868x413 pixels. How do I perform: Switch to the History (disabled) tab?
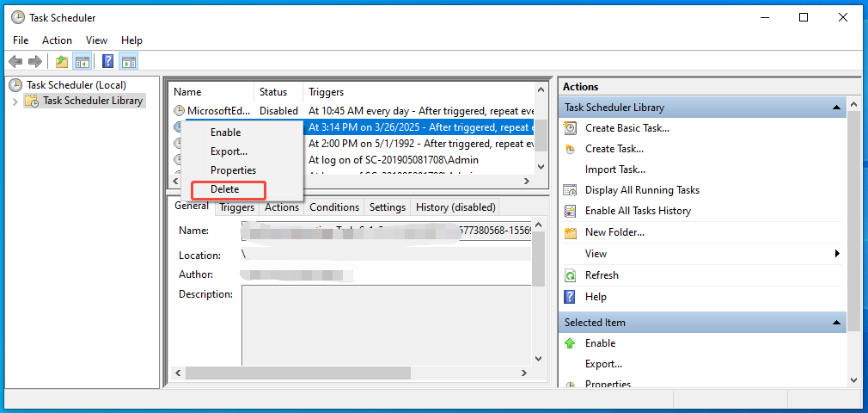pyautogui.click(x=455, y=207)
